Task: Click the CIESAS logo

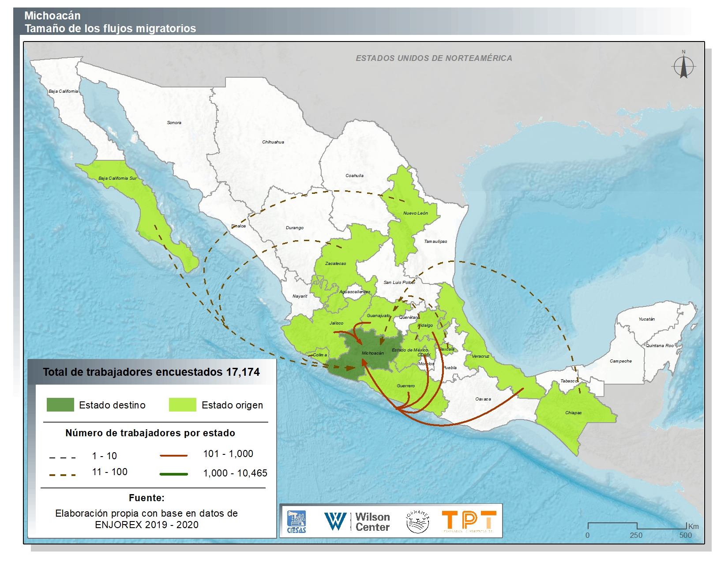Action: click(296, 521)
